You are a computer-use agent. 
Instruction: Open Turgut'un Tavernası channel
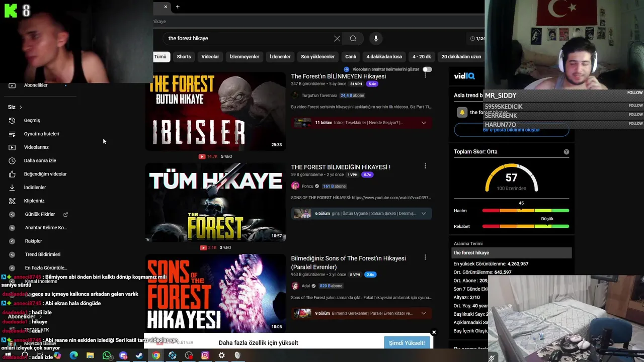pyautogui.click(x=319, y=96)
